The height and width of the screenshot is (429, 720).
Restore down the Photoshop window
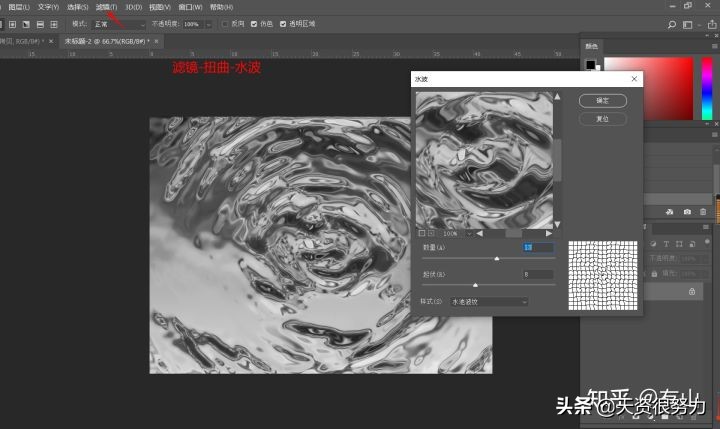pyautogui.click(x=688, y=6)
